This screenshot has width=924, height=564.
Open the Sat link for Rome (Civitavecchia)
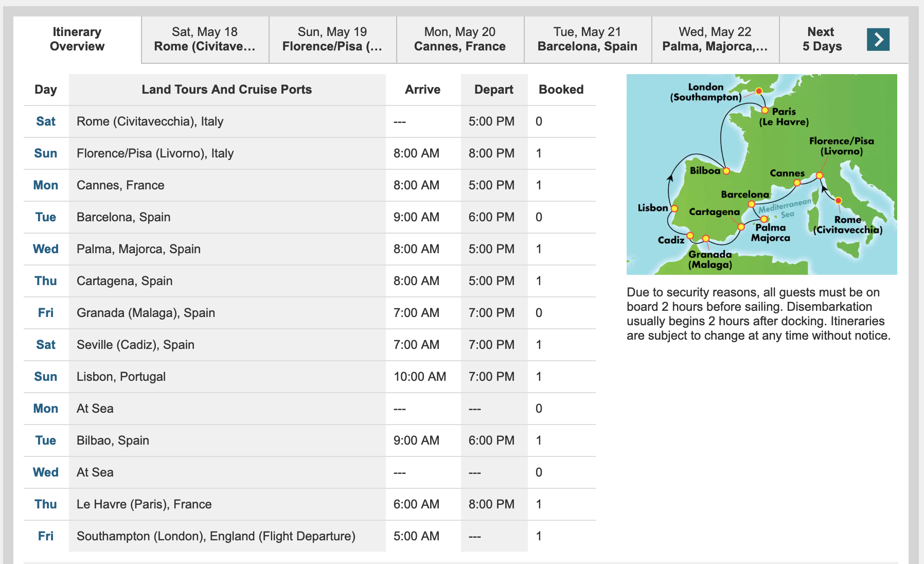pyautogui.click(x=46, y=121)
